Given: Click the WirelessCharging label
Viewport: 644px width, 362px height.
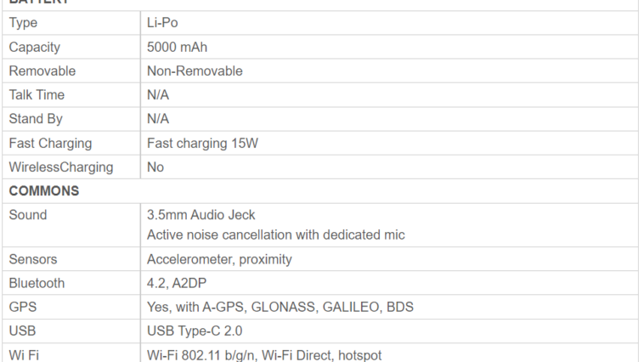Looking at the screenshot, I should coord(61,167).
